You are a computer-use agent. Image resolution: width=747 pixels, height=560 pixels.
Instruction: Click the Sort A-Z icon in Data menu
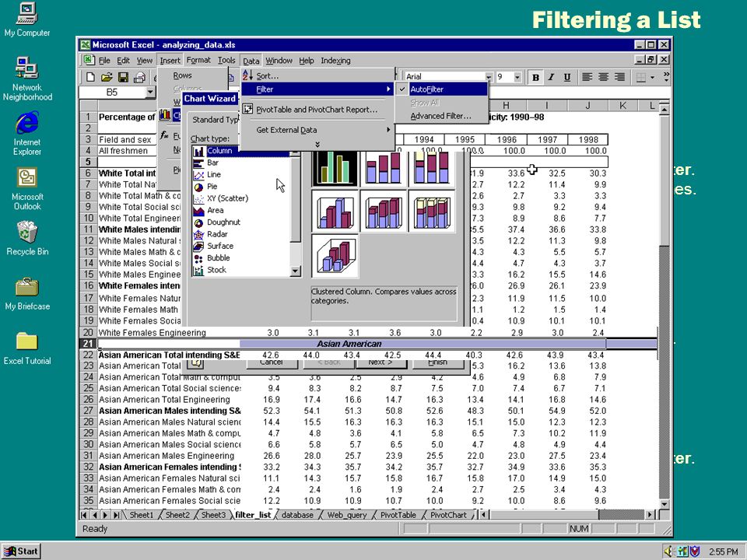[x=247, y=75]
